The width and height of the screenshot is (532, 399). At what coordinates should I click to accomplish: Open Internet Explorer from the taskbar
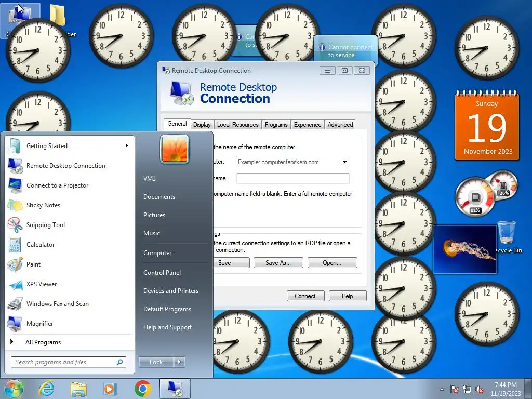[x=46, y=389]
